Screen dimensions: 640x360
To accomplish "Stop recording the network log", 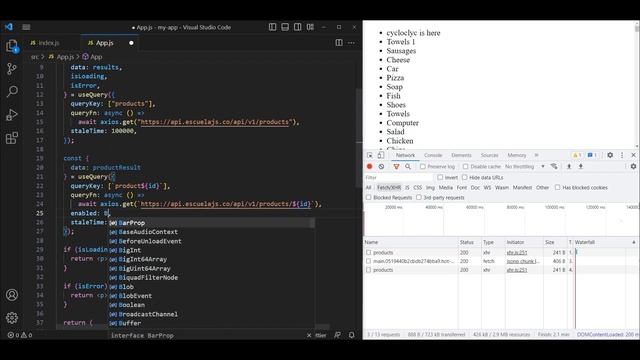I will click(x=369, y=167).
